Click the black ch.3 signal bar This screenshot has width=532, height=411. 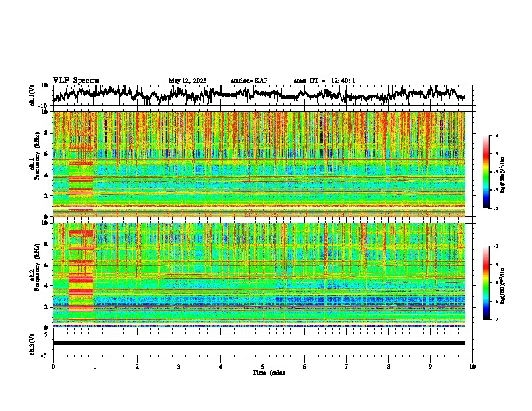(259, 343)
